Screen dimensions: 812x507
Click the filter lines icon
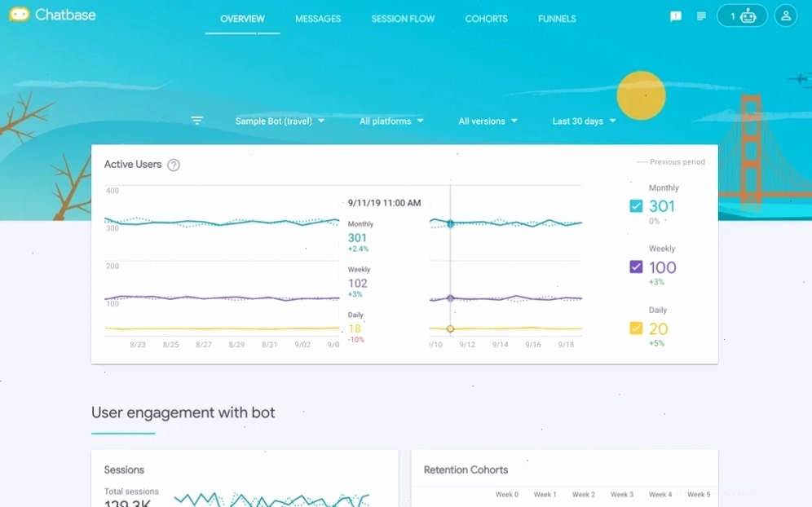(196, 121)
